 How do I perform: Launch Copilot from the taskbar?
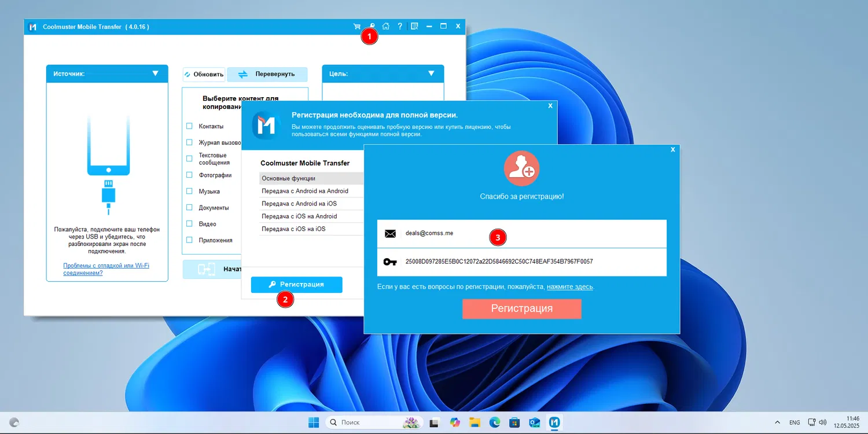[455, 422]
